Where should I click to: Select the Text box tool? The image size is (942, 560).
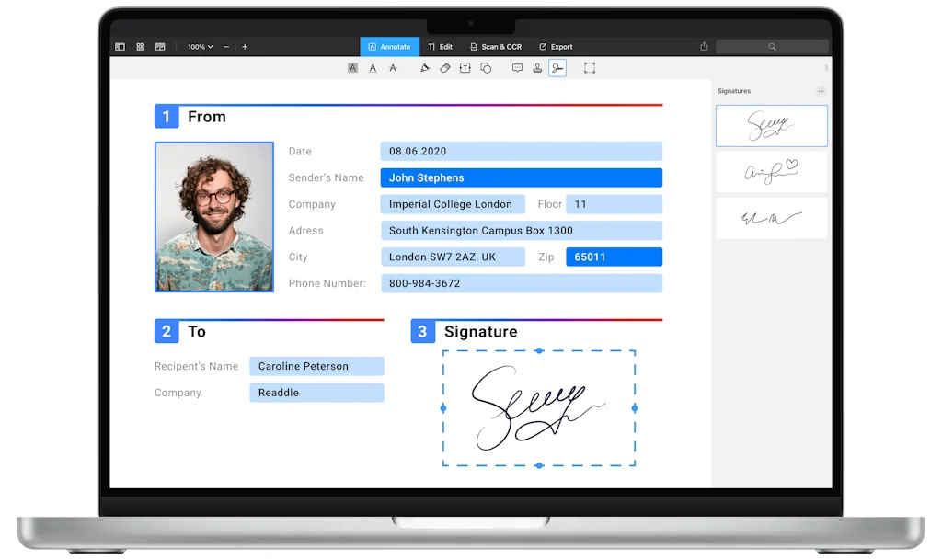(x=465, y=67)
